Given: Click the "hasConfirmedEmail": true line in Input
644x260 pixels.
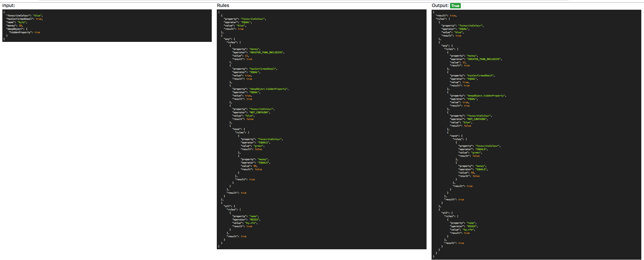Looking at the screenshot, I should click(x=24, y=19).
